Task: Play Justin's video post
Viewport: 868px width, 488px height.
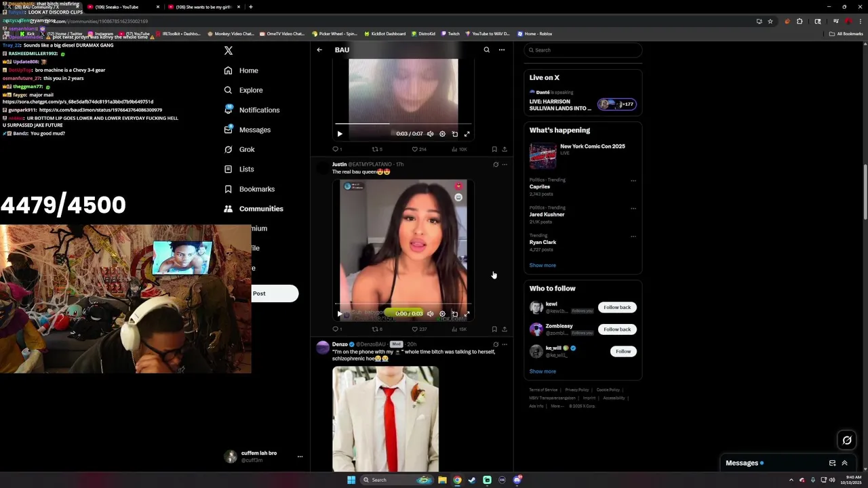Action: click(x=340, y=314)
